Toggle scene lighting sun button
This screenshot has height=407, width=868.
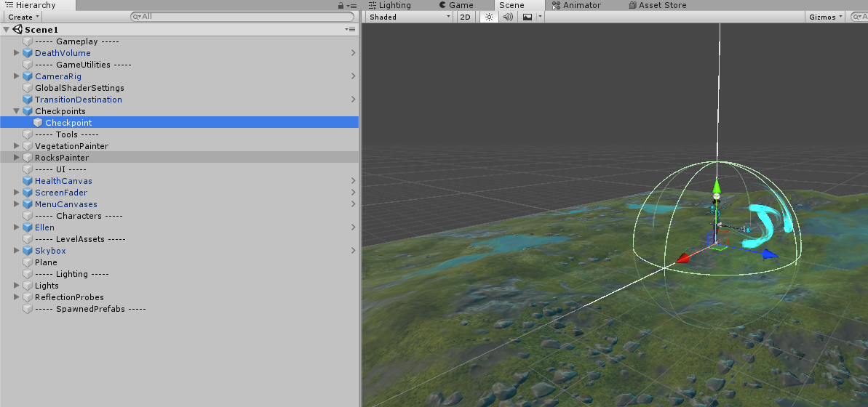coord(489,17)
